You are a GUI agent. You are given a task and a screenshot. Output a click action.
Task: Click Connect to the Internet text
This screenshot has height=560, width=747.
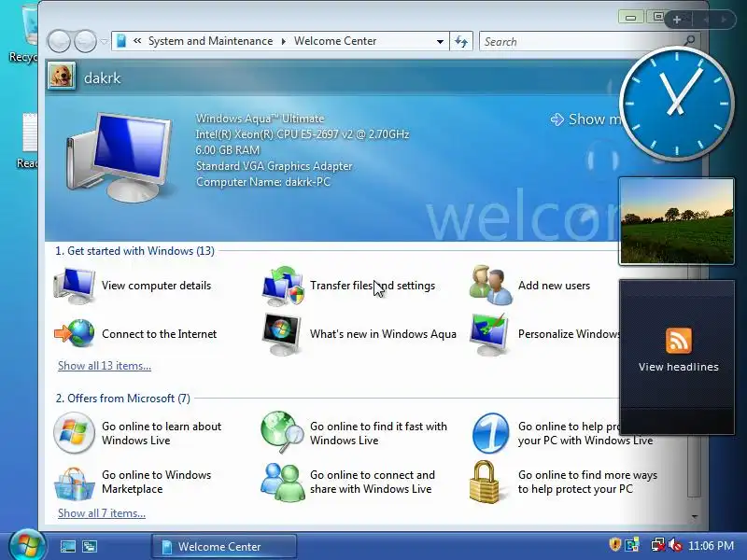click(x=159, y=334)
